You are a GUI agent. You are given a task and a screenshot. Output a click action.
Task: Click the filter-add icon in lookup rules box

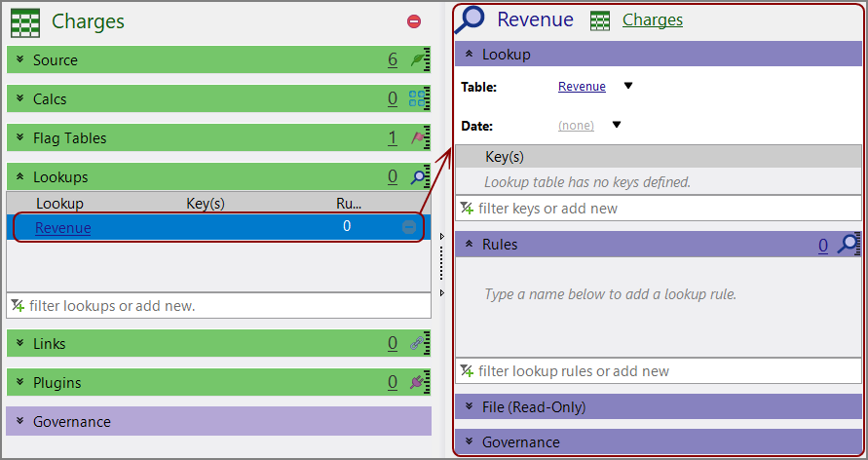(x=468, y=371)
